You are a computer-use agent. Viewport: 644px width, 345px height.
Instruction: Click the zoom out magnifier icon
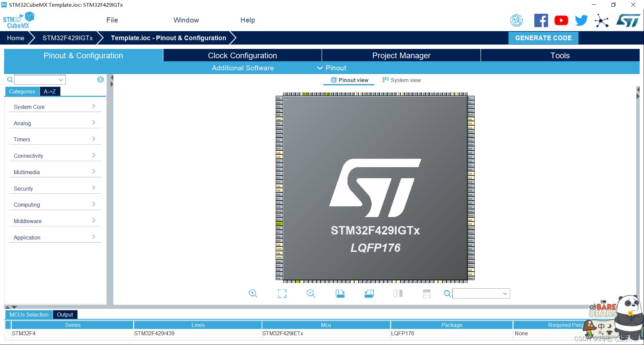point(311,294)
